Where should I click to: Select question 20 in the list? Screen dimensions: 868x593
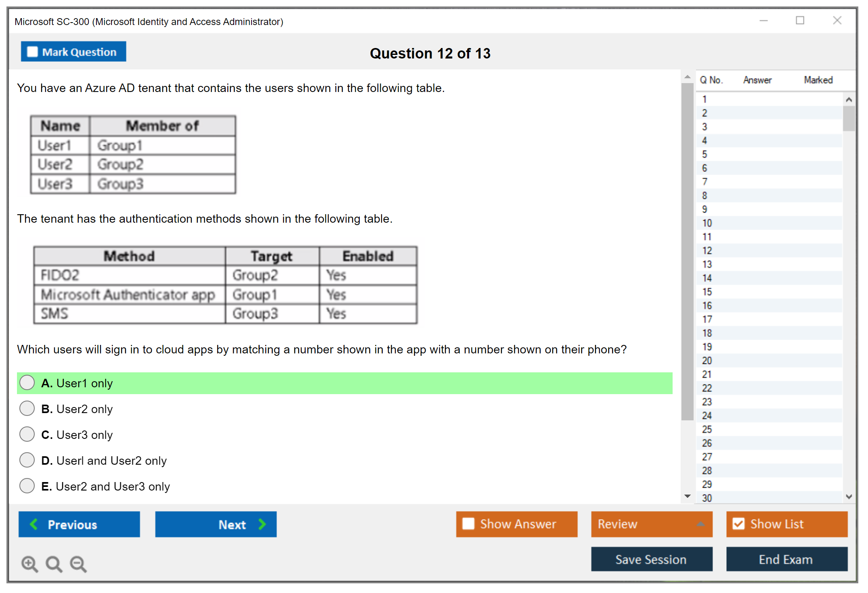[x=707, y=361]
